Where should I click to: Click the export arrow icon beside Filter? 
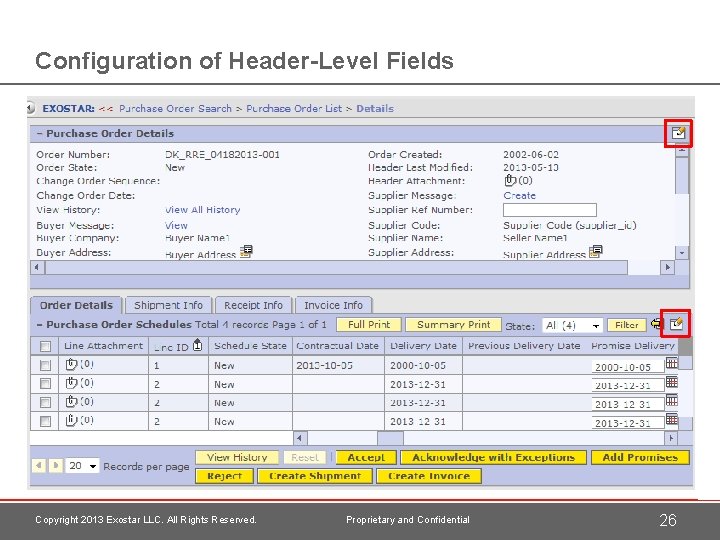pos(657,324)
